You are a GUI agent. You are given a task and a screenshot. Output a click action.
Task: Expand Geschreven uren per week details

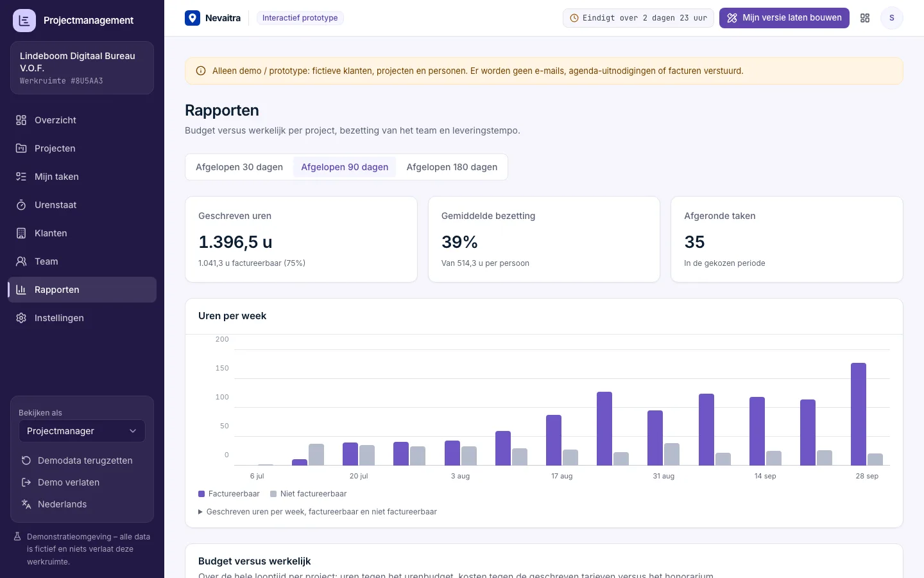pos(318,512)
